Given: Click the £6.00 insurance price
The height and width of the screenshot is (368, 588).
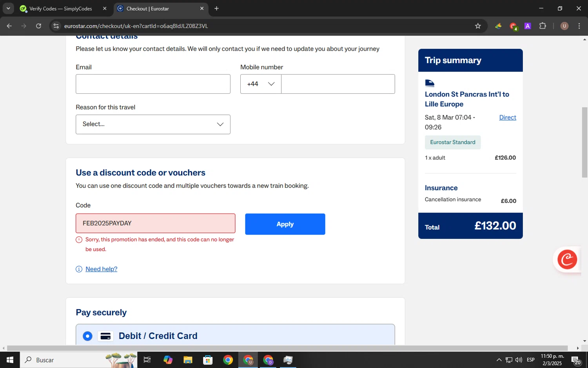Looking at the screenshot, I should coord(508,201).
